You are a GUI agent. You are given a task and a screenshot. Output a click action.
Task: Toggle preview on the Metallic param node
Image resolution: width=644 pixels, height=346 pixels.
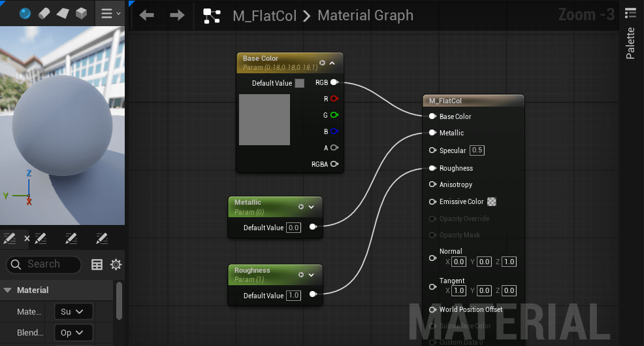pos(301,207)
